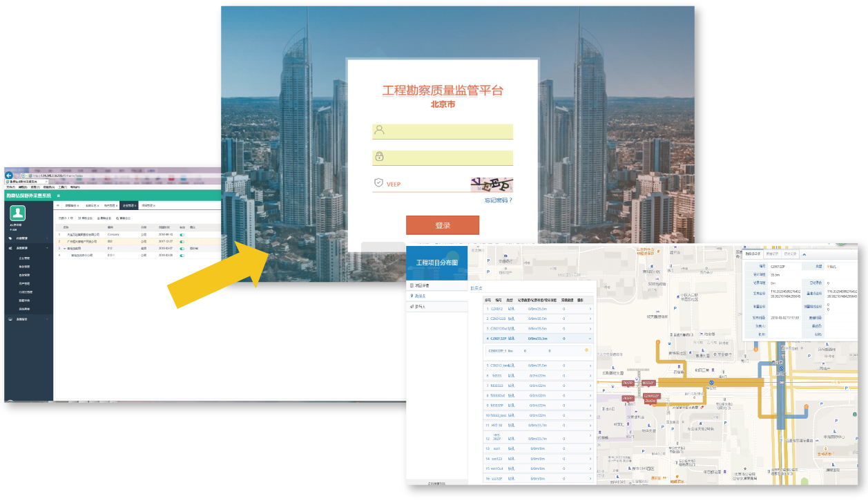
Task: Click the shield icon beside the captcha input
Action: (x=378, y=183)
